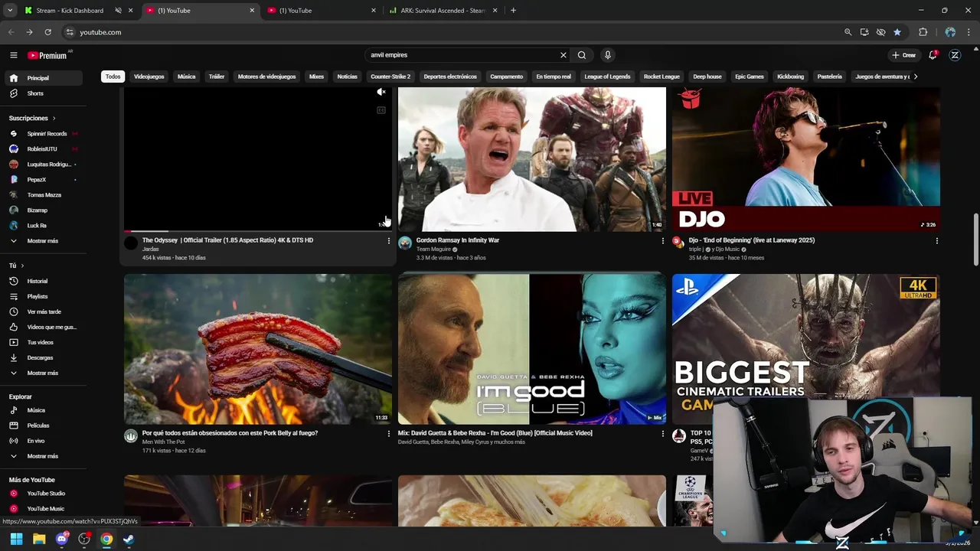Run the search with the magnifier button

[582, 55]
